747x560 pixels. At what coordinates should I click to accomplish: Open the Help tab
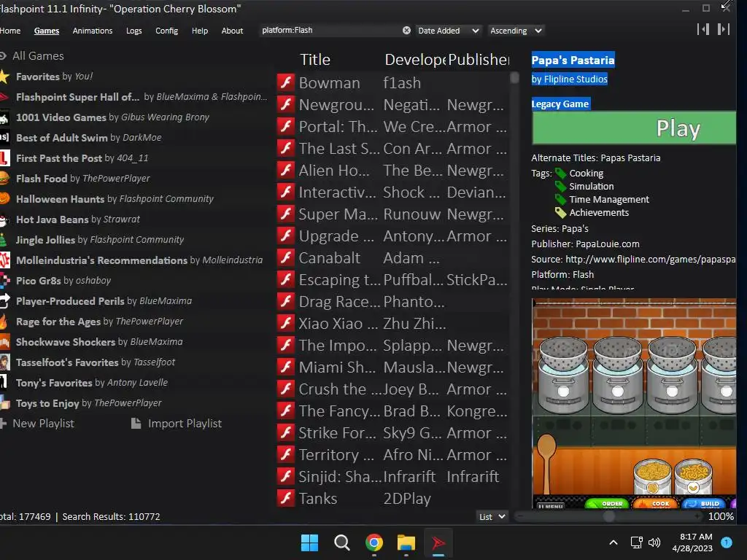point(200,31)
